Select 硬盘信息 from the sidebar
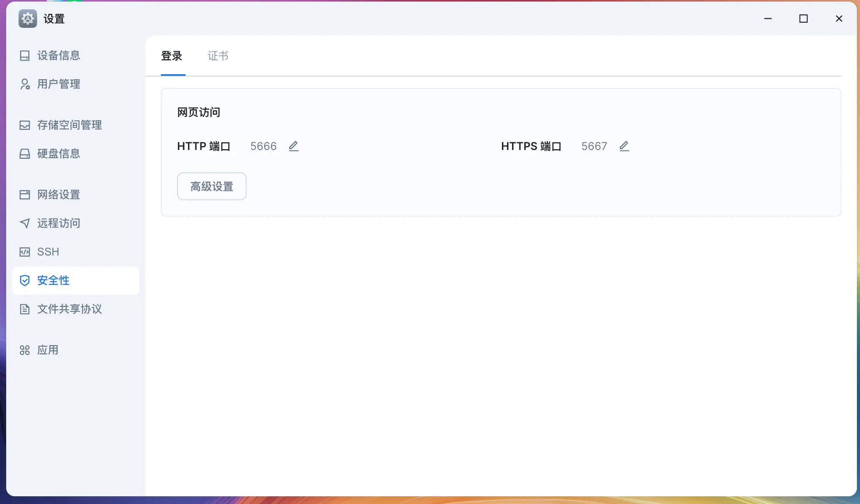This screenshot has width=860, height=504. tap(76, 154)
